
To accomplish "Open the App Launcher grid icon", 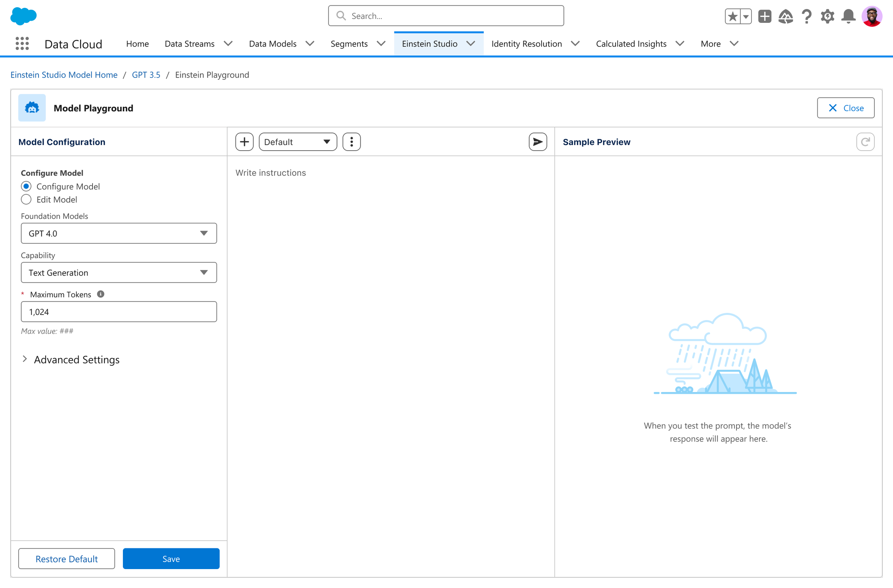I will coord(22,44).
